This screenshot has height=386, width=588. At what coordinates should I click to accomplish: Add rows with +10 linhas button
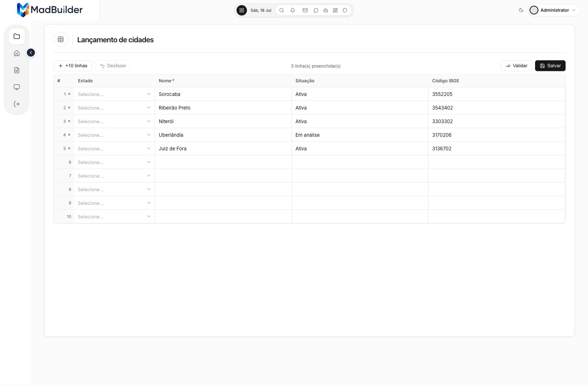tap(73, 66)
